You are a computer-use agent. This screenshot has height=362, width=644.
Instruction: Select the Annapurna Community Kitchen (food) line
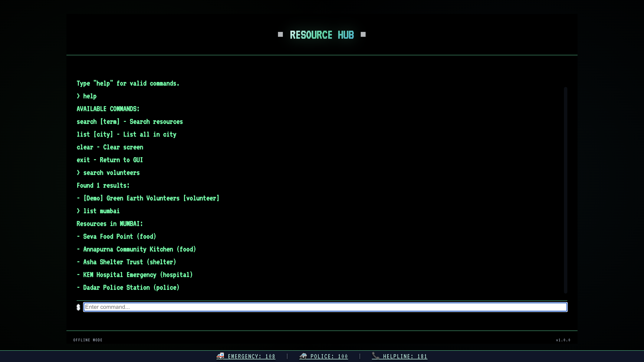(136, 249)
